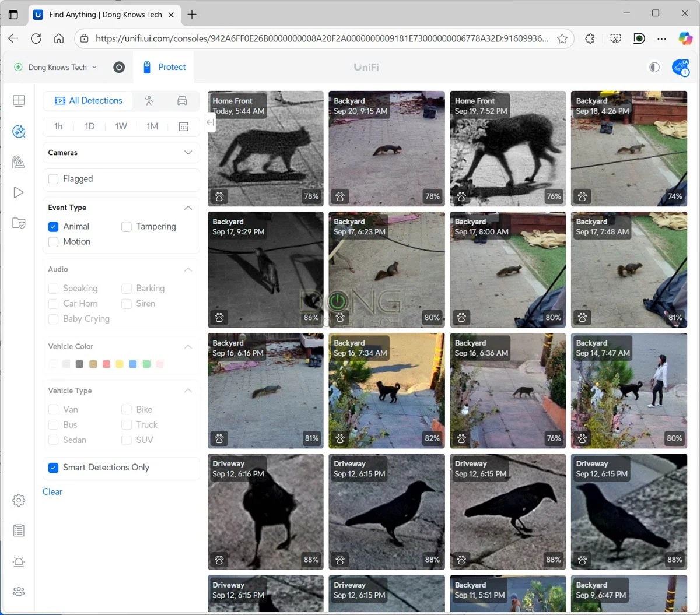Open the users icon in the sidebar
Screen dimensions: 700x615
(19, 592)
